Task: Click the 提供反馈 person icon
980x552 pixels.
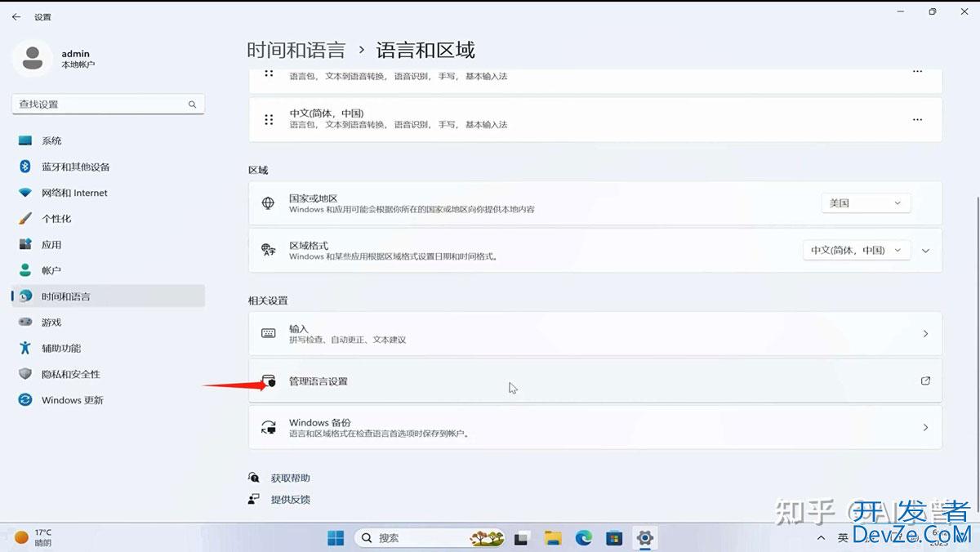Action: (x=254, y=499)
